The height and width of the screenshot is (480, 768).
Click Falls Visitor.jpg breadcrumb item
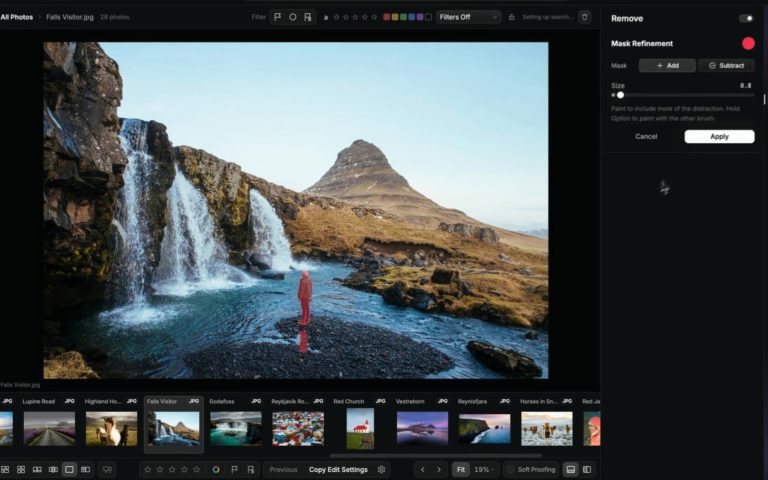70,17
